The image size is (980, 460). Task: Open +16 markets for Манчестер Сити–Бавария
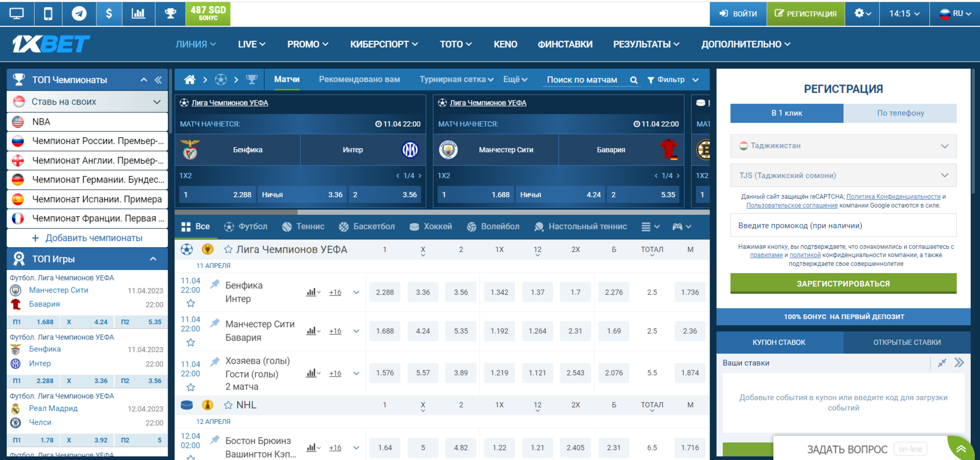tap(335, 331)
